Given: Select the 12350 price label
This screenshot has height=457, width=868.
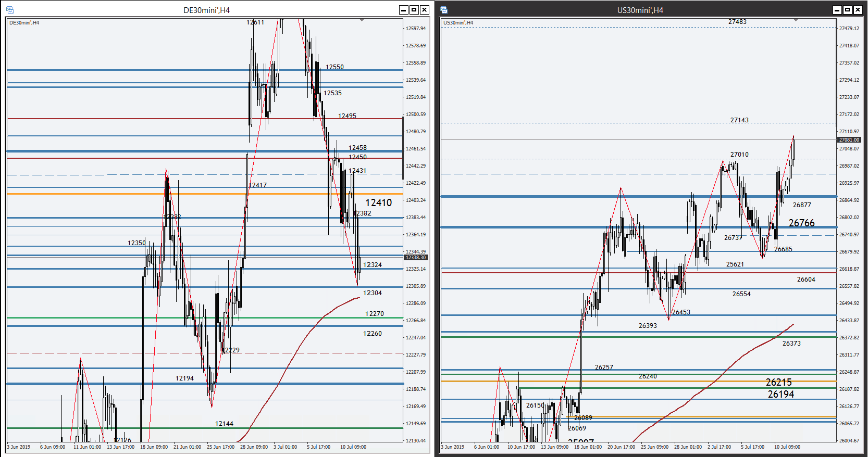Looking at the screenshot, I should [137, 243].
